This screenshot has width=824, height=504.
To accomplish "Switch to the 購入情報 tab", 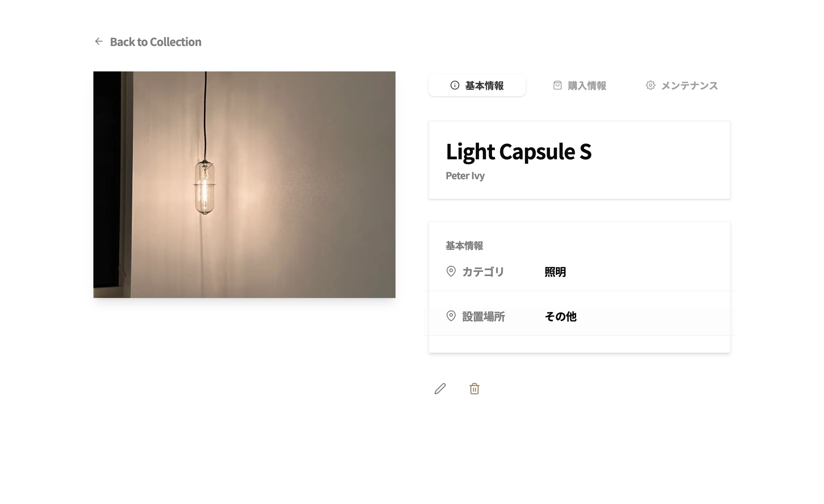I will (580, 85).
